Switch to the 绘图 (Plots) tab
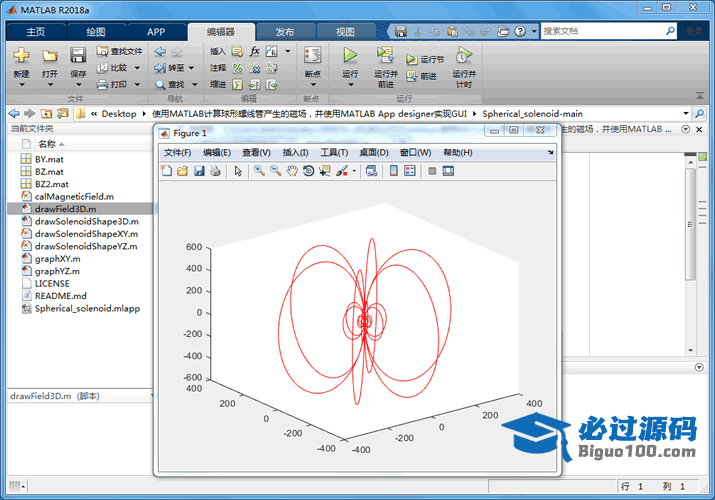Viewport: 715px width, 500px height. click(95, 31)
